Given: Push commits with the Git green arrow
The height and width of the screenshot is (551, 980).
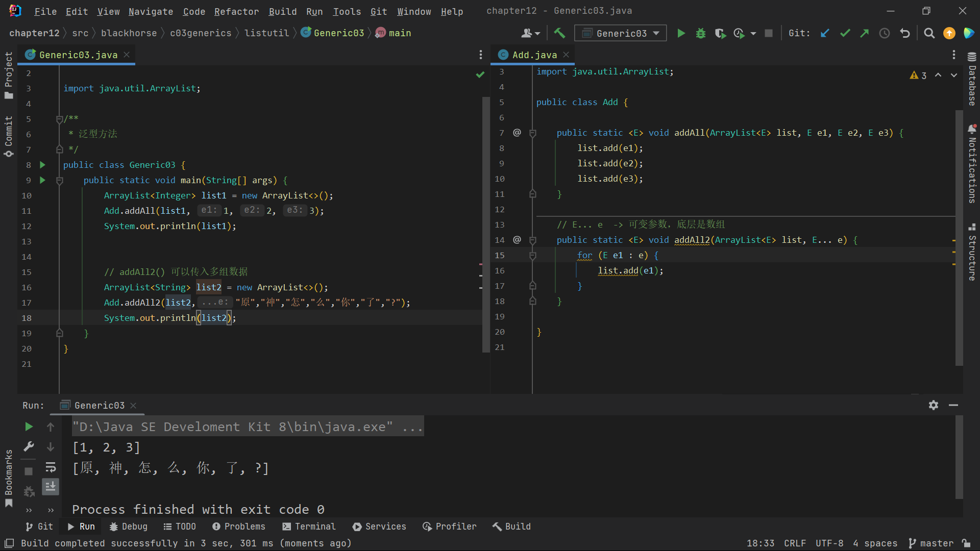Looking at the screenshot, I should (864, 33).
